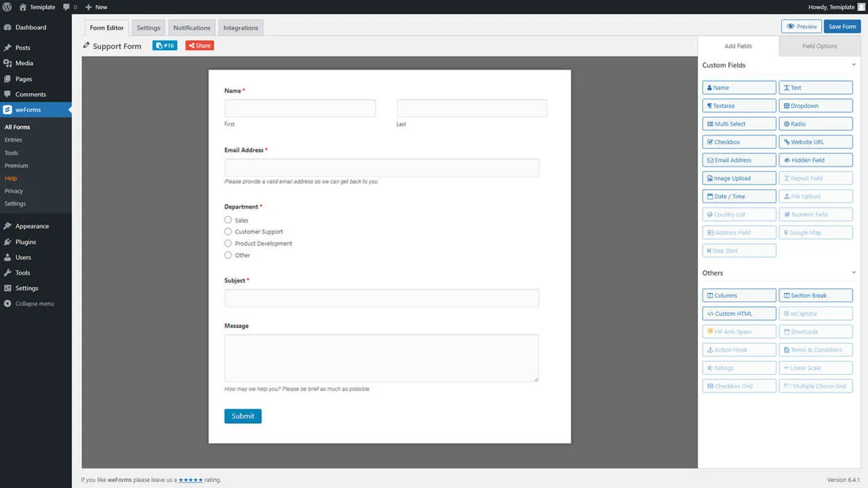Add an Image Upload field

coord(739,178)
